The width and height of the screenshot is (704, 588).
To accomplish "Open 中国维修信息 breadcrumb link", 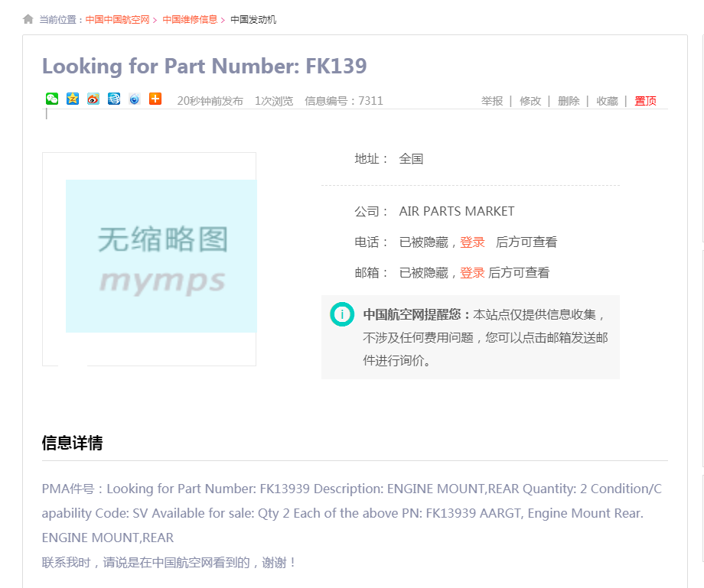I will pos(190,20).
